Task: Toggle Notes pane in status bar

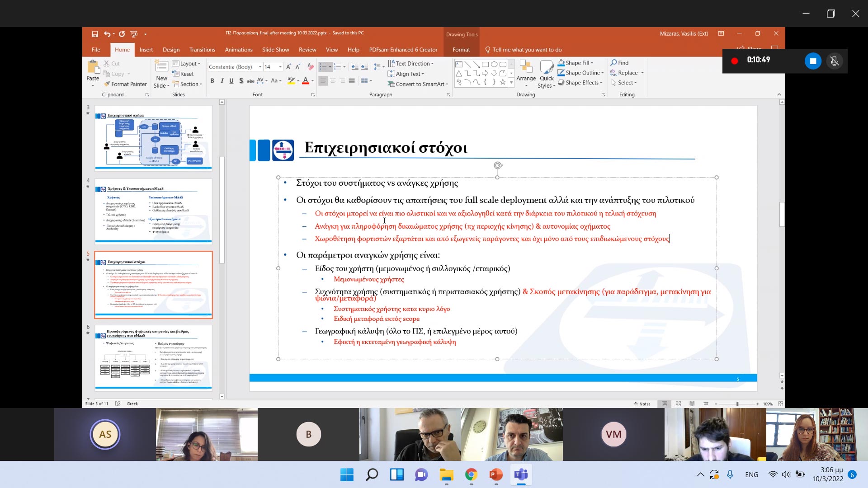Action: click(x=642, y=404)
